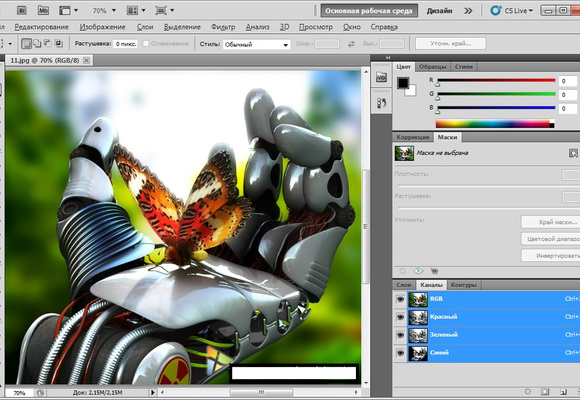Open the Фильтр menu
Screen dimensions: 580x400
[x=223, y=27]
